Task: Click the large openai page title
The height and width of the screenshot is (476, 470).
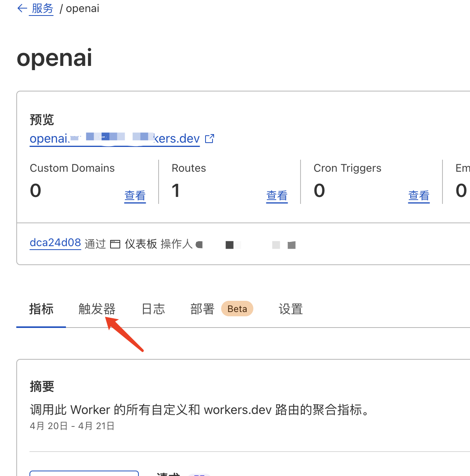Action: point(54,58)
